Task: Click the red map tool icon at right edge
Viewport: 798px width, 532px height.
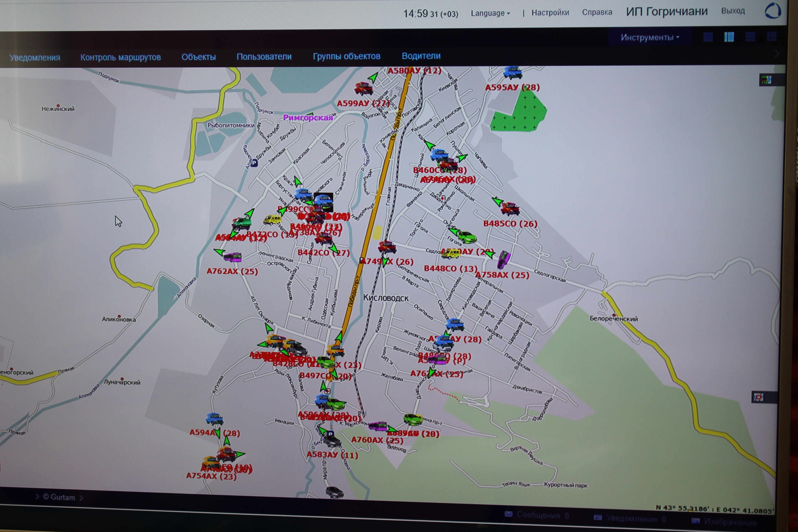Action: click(x=759, y=397)
